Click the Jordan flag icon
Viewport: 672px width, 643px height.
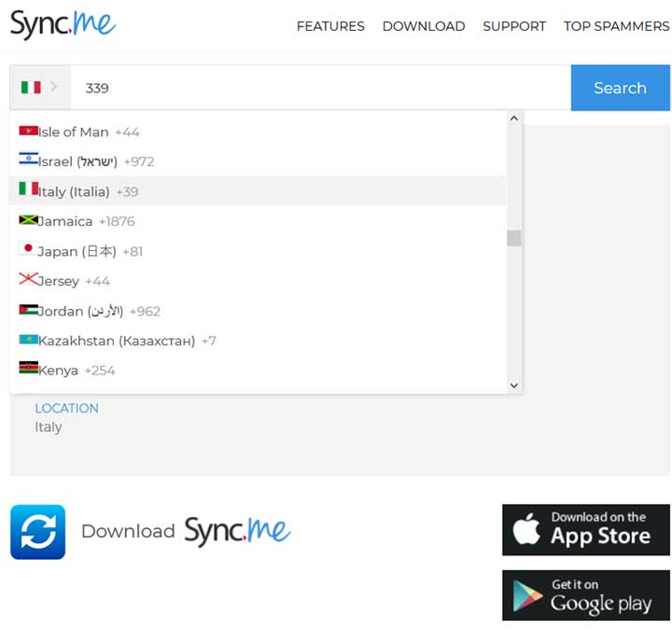tap(28, 310)
